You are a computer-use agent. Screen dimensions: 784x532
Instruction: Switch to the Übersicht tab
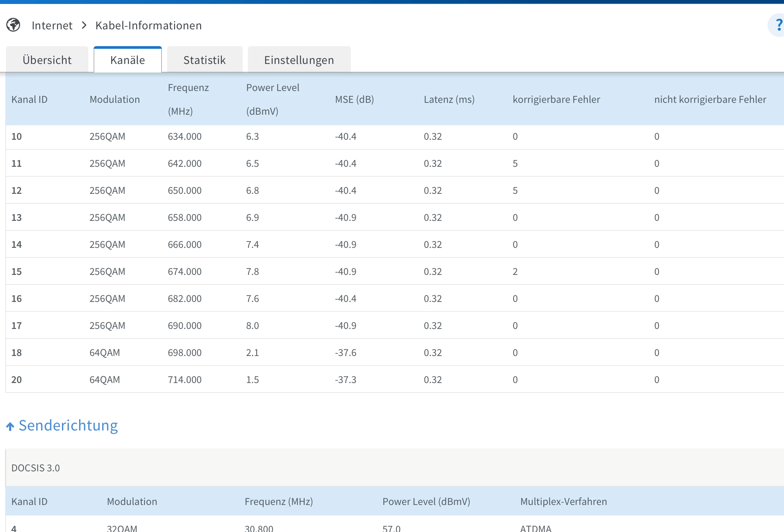point(47,60)
